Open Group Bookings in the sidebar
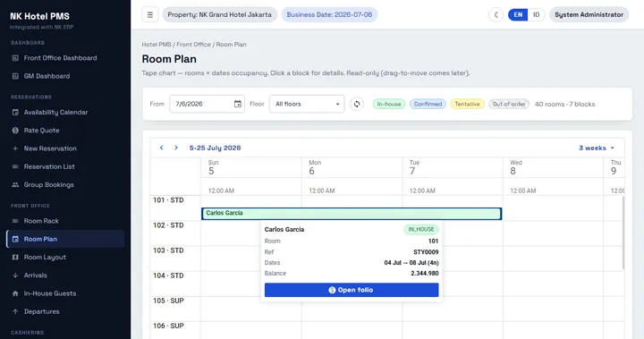The image size is (644, 339). pos(65,184)
